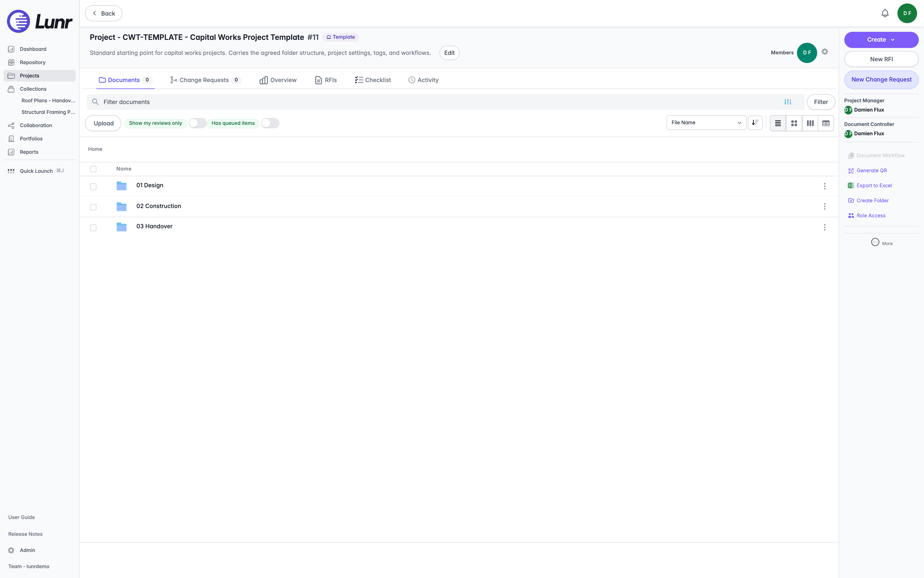The width and height of the screenshot is (924, 578).
Task: Switch to the Activity tab
Action: [423, 80]
